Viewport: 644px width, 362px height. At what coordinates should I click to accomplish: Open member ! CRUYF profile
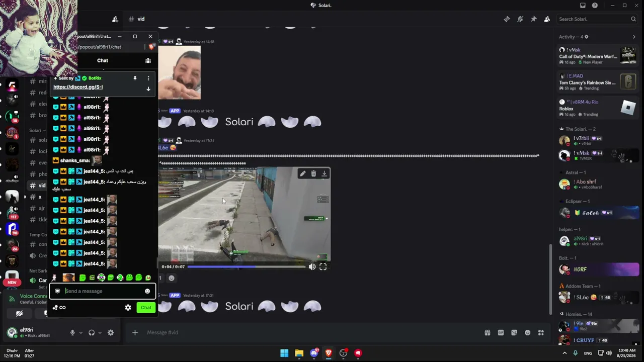click(x=598, y=340)
